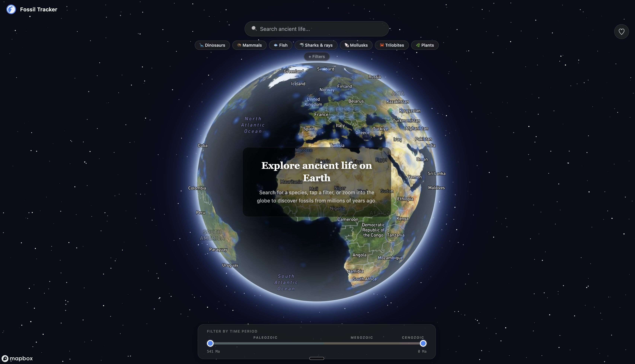
Task: Click the search magnifier icon
Action: tap(254, 28)
